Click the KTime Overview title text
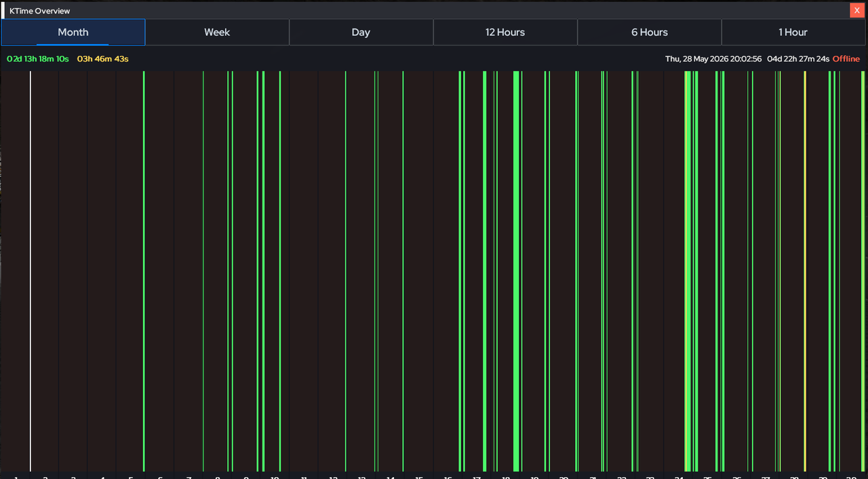 click(39, 11)
